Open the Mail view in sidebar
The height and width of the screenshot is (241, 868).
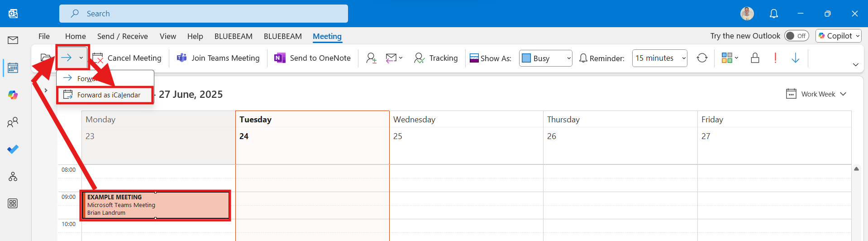point(13,40)
